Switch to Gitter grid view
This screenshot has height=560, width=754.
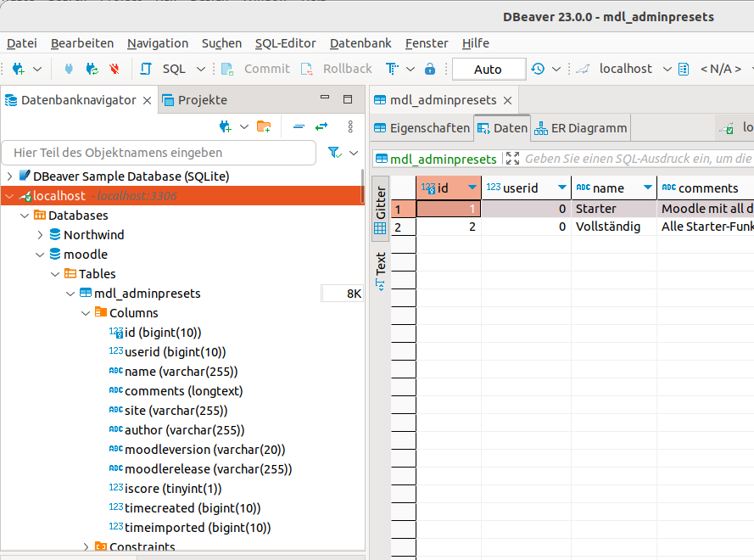[x=380, y=210]
